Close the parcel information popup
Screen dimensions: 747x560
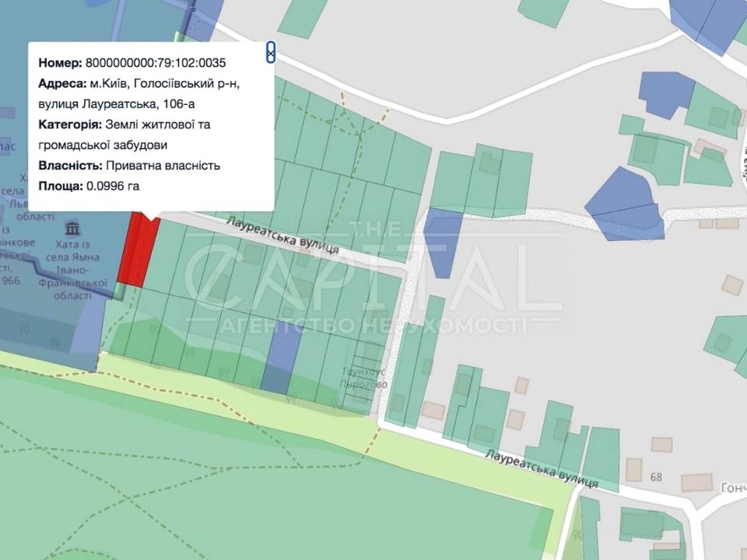tap(270, 52)
